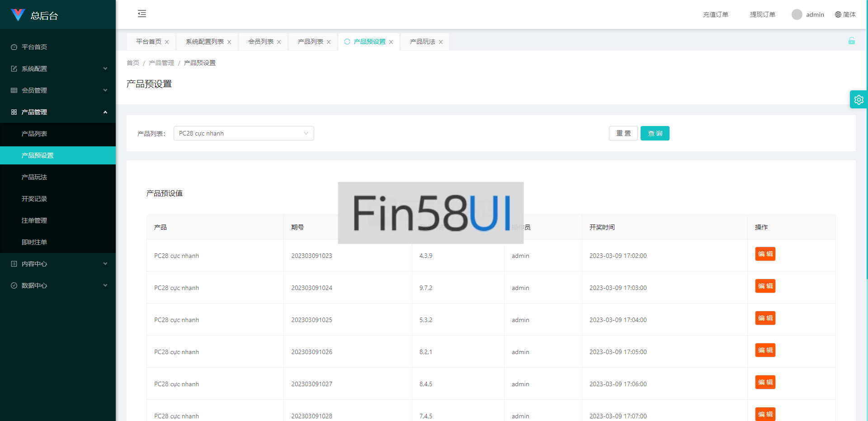This screenshot has height=421, width=868.
Task: Click the admin user avatar
Action: point(797,14)
